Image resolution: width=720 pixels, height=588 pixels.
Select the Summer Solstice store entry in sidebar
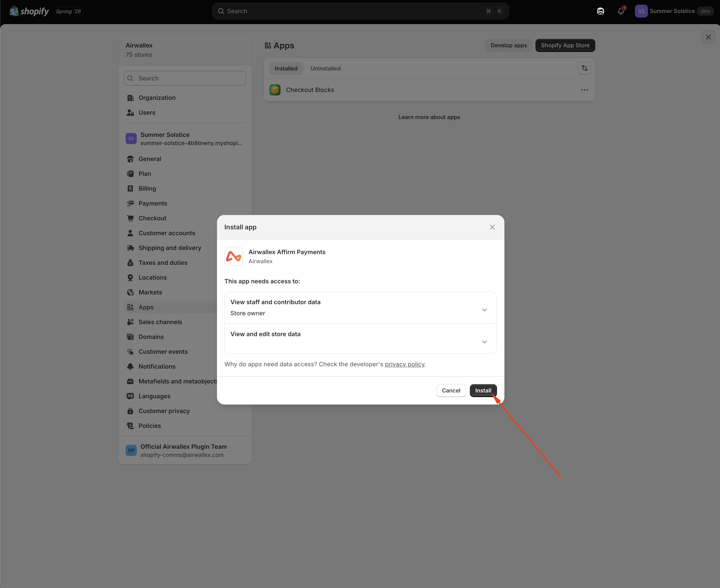pos(185,139)
